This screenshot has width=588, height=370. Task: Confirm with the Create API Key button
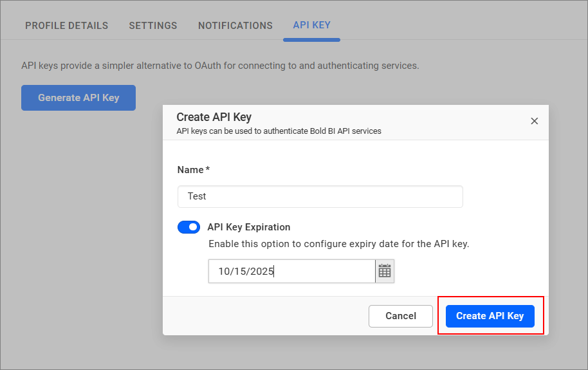click(x=490, y=316)
